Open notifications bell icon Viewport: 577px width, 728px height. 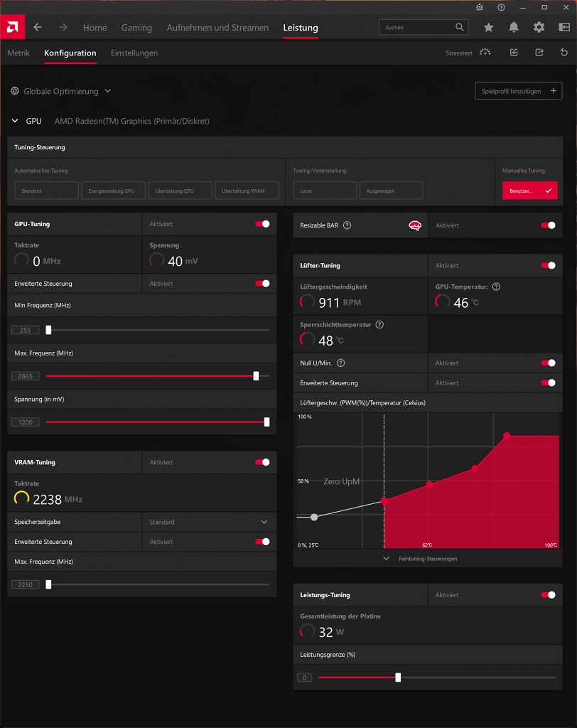514,28
